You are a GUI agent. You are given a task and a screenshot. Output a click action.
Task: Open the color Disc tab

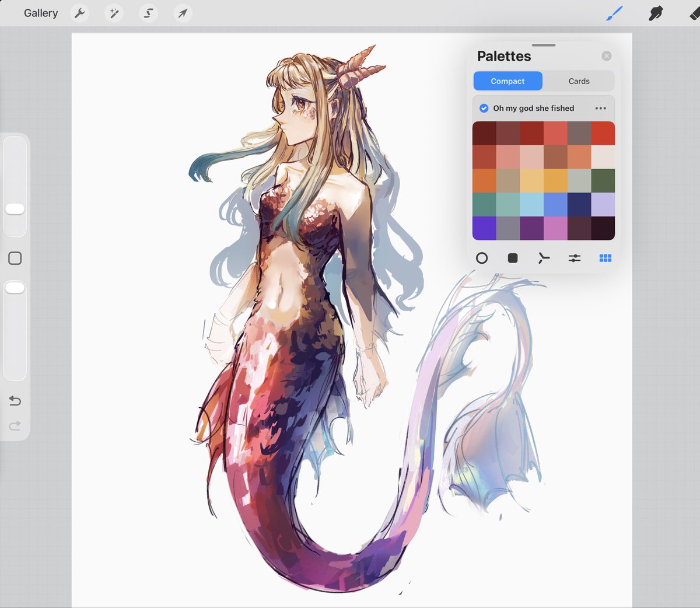coord(482,258)
